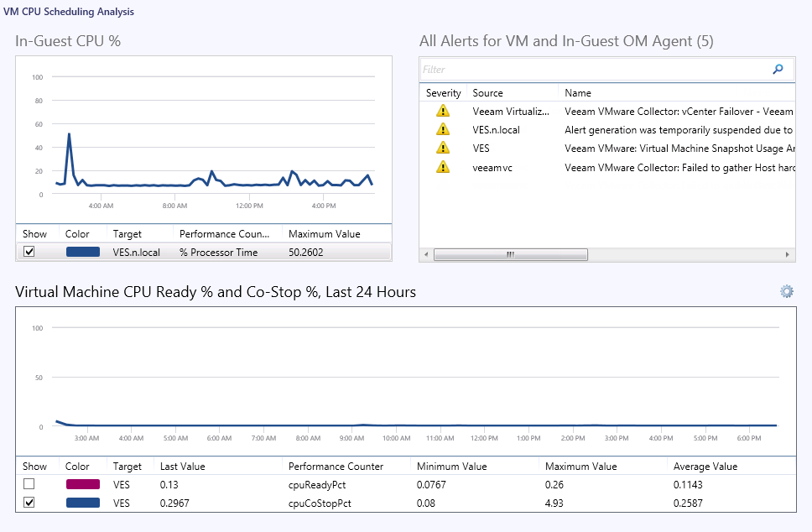Sort alerts by the Severity column header
This screenshot has height=532, width=812.
(443, 93)
